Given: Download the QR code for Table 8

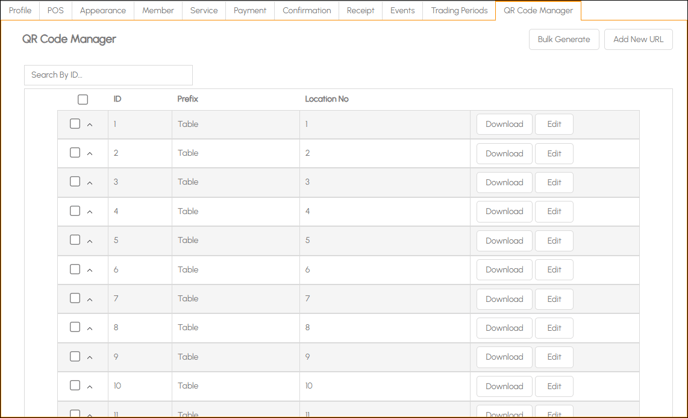Looking at the screenshot, I should tap(504, 328).
